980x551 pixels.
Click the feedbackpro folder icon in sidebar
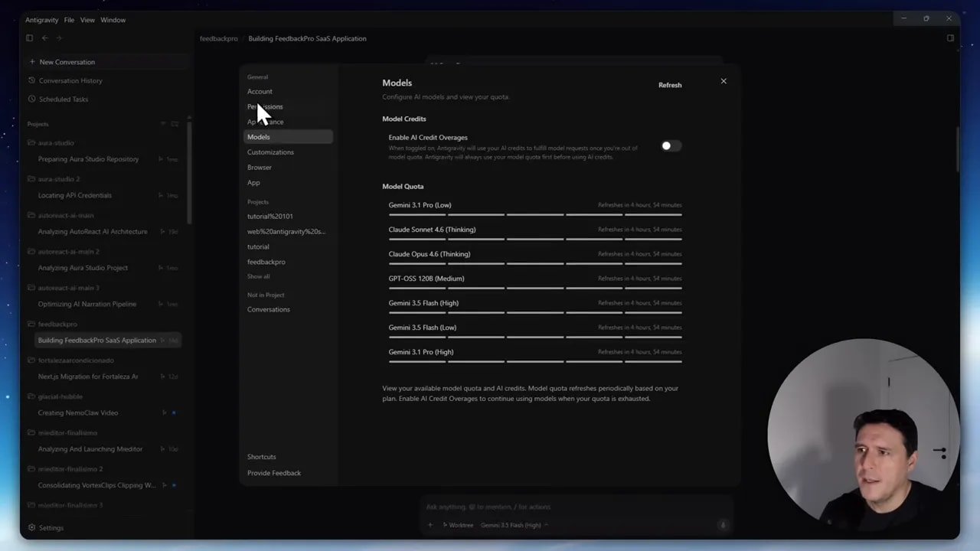(31, 324)
